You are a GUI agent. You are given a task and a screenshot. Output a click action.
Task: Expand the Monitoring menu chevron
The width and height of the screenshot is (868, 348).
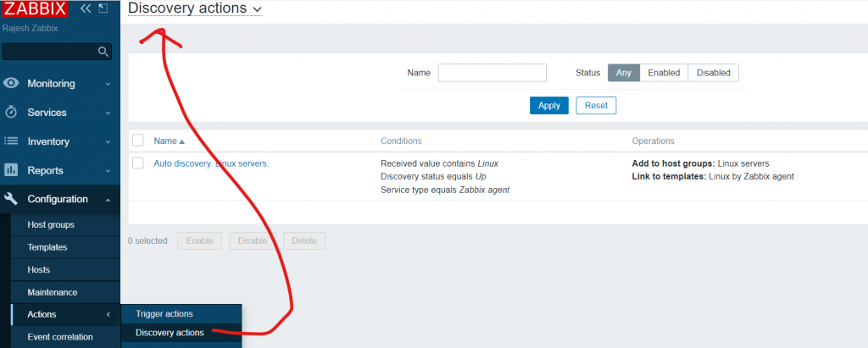point(108,84)
